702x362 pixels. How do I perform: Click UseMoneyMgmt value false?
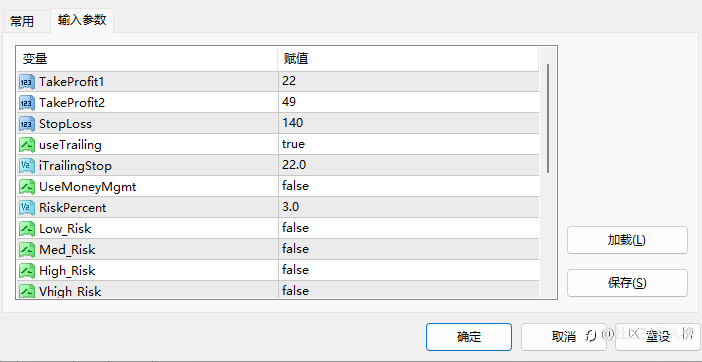pos(295,186)
